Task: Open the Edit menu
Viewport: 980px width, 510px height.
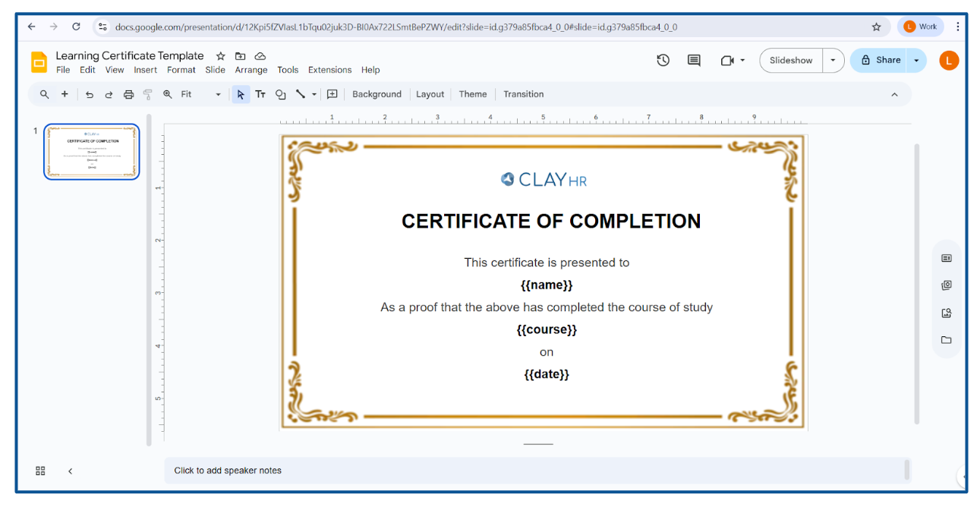Action: click(88, 70)
